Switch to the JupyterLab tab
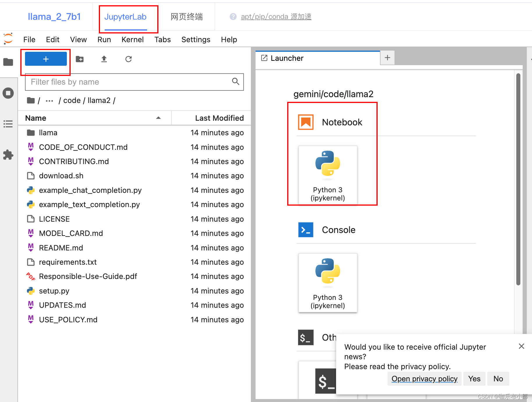This screenshot has width=532, height=402. pyautogui.click(x=125, y=17)
